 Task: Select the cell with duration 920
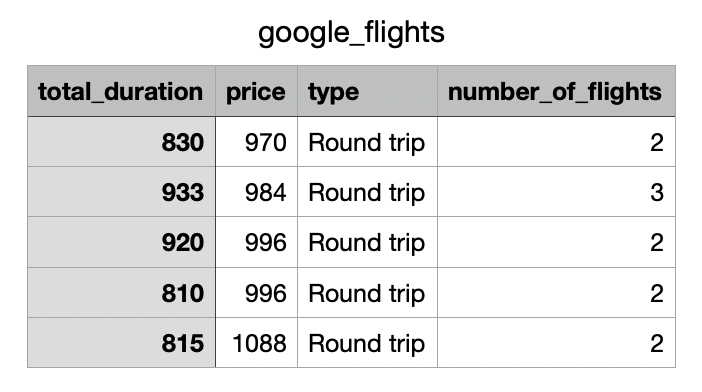pyautogui.click(x=121, y=242)
